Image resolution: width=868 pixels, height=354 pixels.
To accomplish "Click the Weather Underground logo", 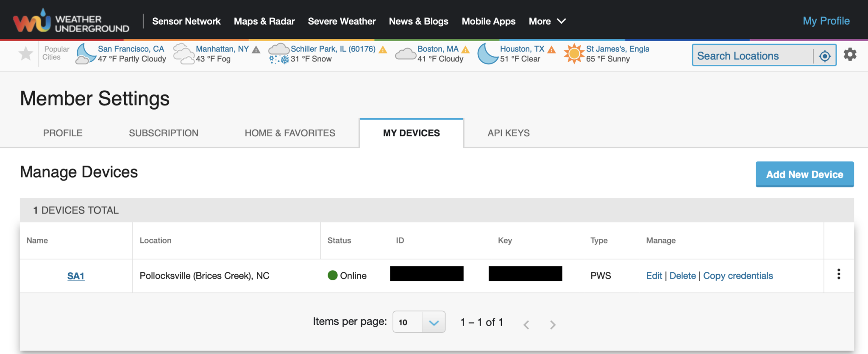I will pos(71,21).
